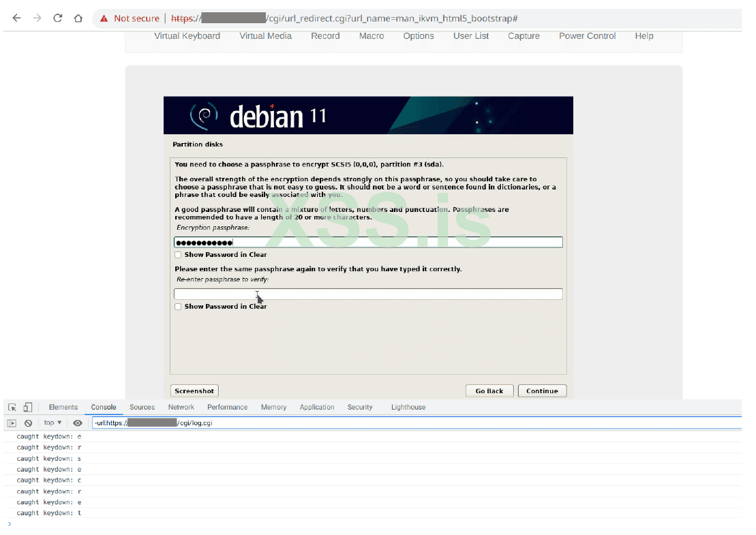Image resolution: width=756 pixels, height=535 pixels.
Task: Open the top context dropdown
Action: click(x=52, y=423)
